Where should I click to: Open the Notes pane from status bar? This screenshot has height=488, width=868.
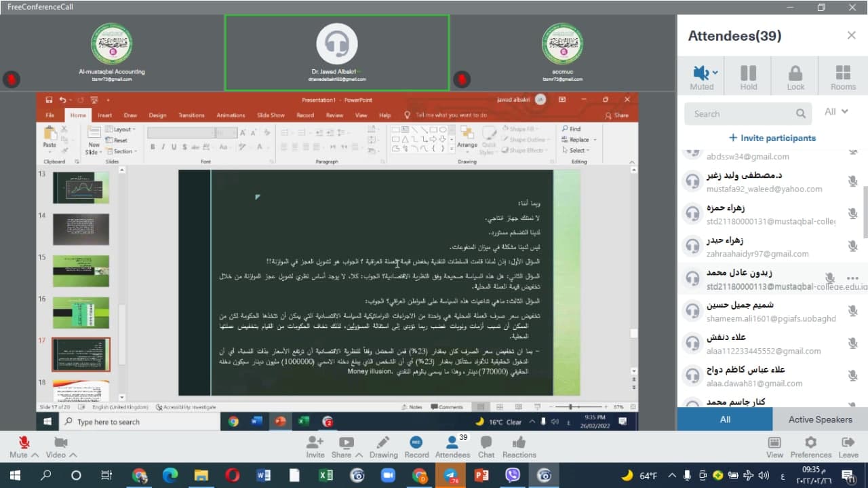(412, 407)
